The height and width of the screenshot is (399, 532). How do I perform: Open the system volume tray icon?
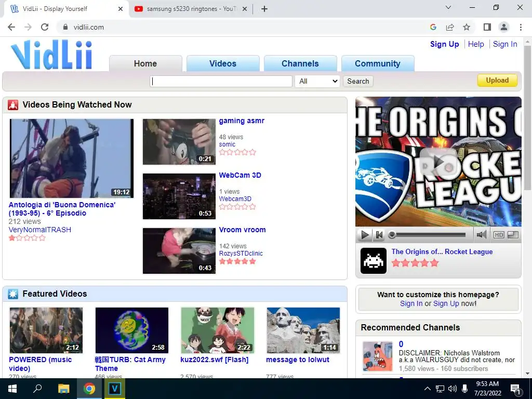click(x=452, y=389)
